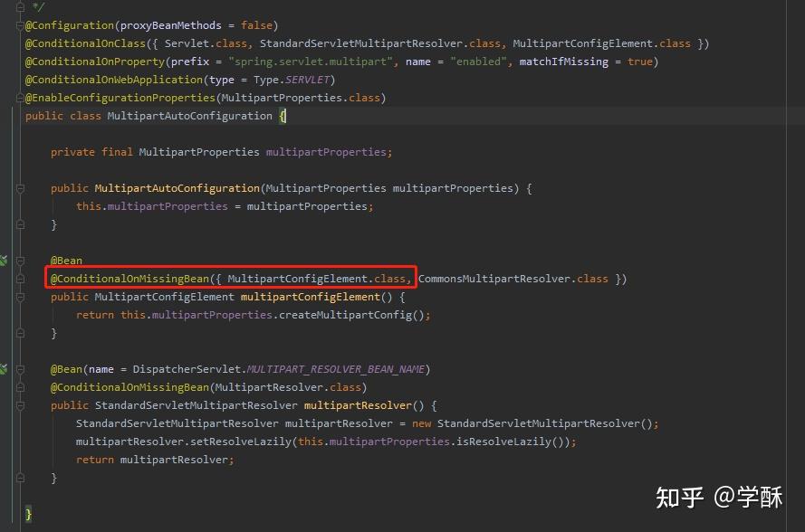Screen dimensions: 805x532
Task: Click the 'true' value of matchIfMissing
Action: [639, 62]
